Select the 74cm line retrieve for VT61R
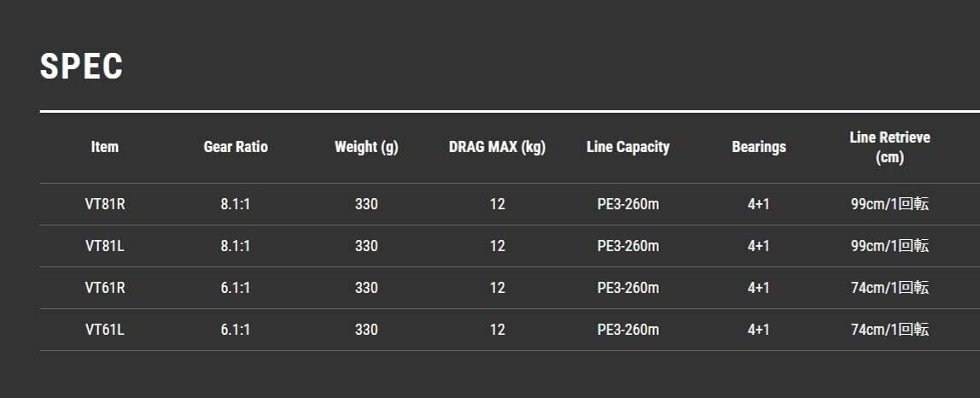 click(890, 288)
